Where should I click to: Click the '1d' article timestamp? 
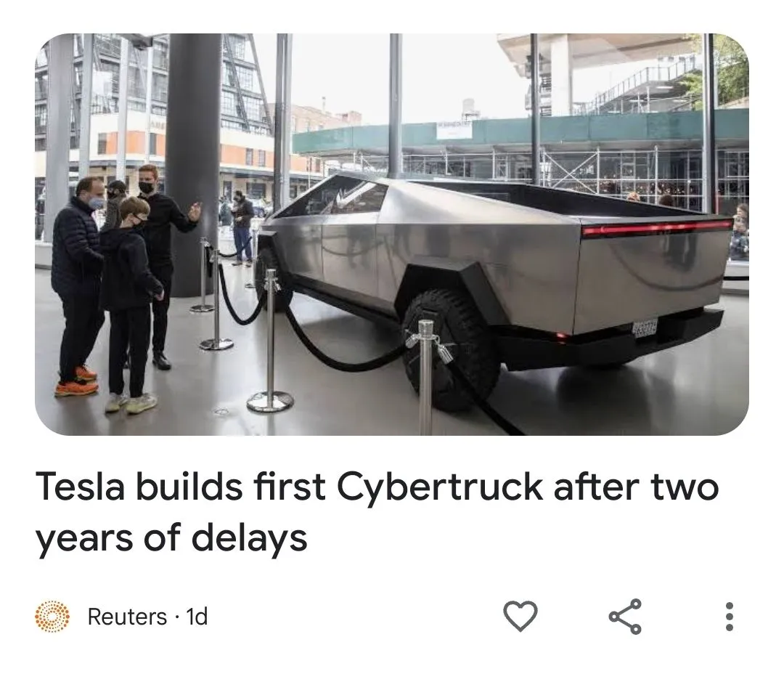(x=197, y=617)
